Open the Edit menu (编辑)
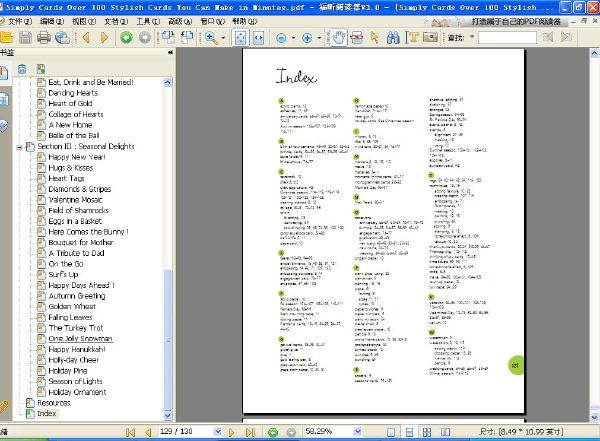 click(x=52, y=21)
